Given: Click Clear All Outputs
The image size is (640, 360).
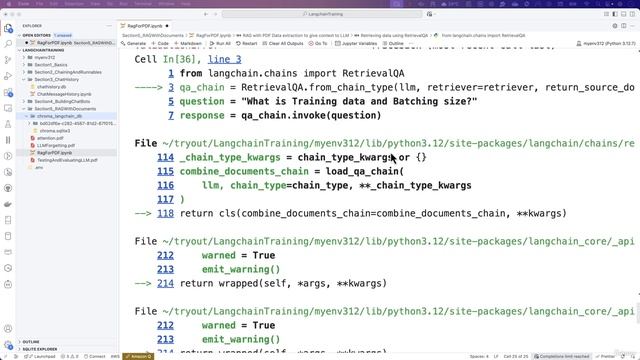Looking at the screenshot, I should tap(283, 43).
